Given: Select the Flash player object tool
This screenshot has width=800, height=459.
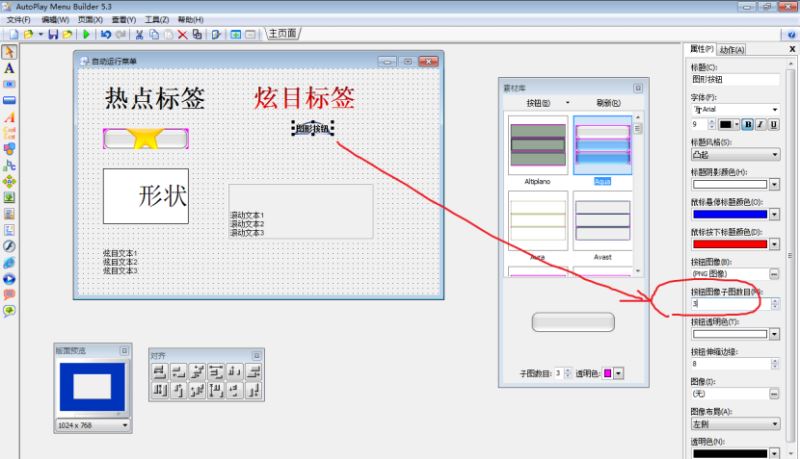Looking at the screenshot, I should tap(9, 246).
